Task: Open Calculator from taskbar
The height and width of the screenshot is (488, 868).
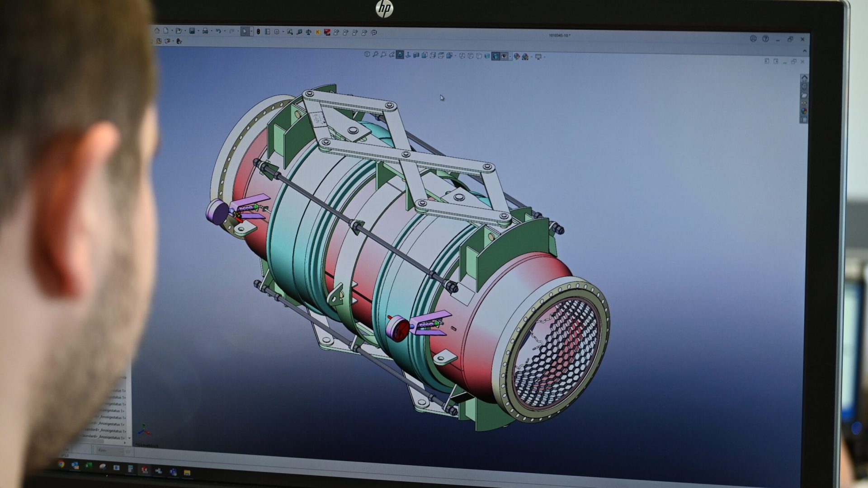Action: click(x=130, y=469)
